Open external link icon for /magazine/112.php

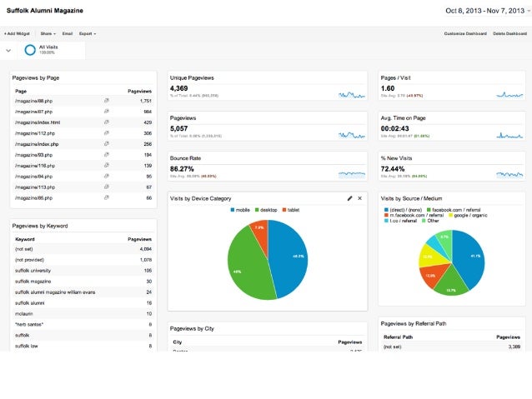pyautogui.click(x=107, y=133)
